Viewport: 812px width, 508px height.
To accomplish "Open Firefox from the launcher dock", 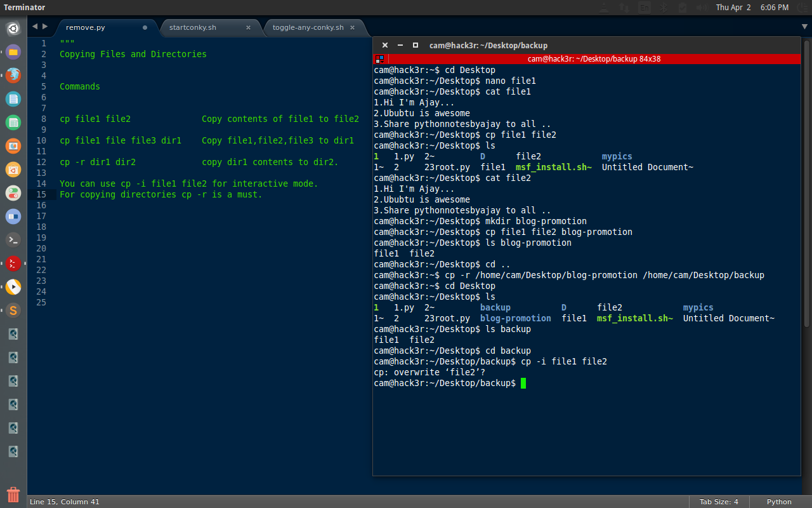I will 13,75.
